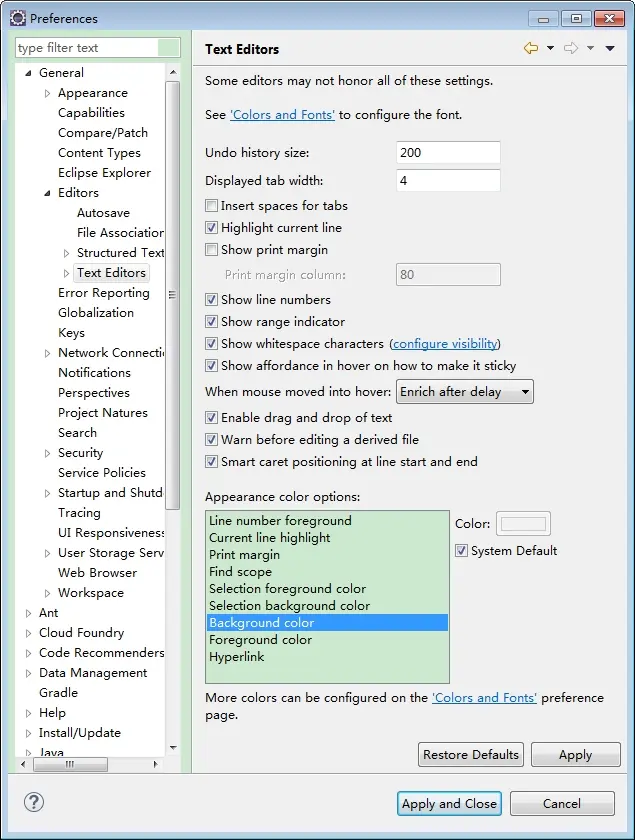Screen dimensions: 635x840
Task: Click the Eclipse Preferences window icon
Action: (18, 18)
